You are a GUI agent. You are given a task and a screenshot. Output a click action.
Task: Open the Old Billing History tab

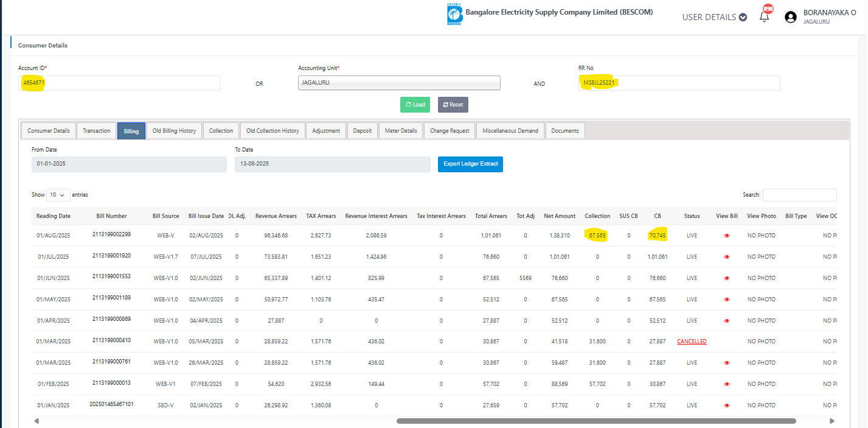point(174,131)
